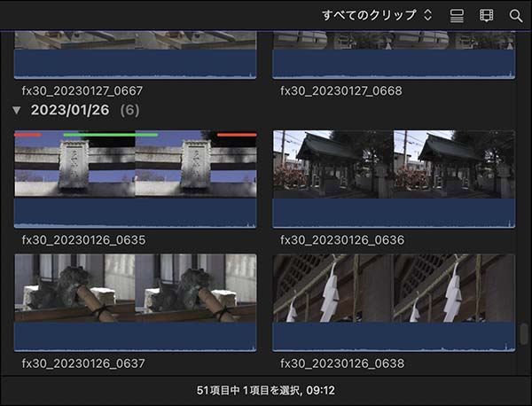Click the audio waveform of clip fx30_20230126_0637
This screenshot has width=532, height=406.
(136, 337)
